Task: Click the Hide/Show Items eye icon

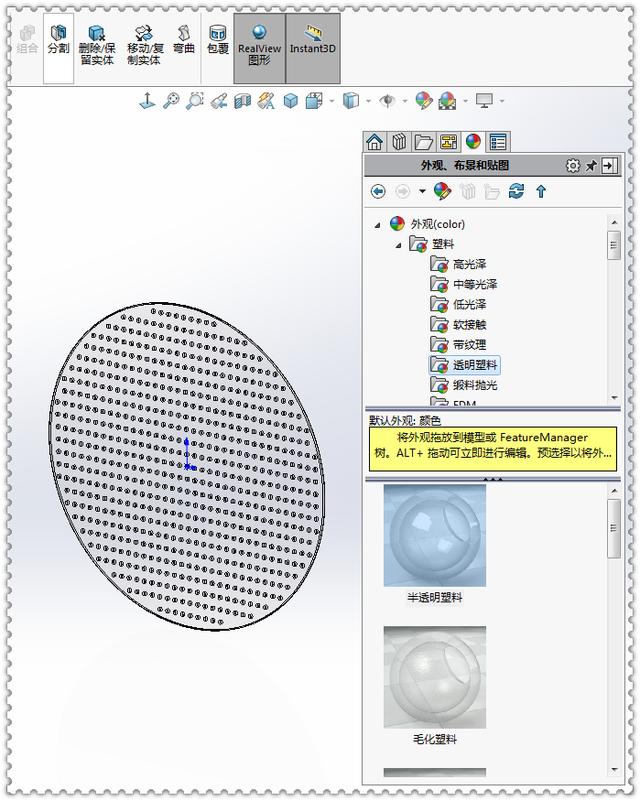Action: [387, 101]
